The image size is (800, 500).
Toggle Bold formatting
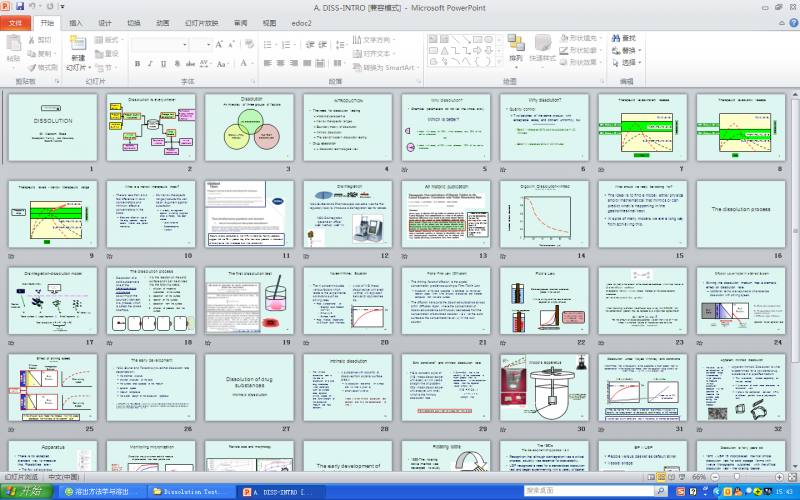point(139,63)
